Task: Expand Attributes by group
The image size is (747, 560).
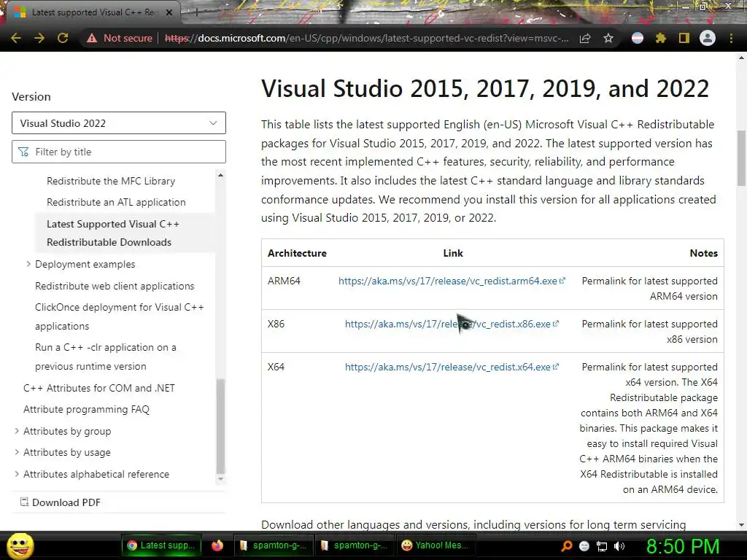Action: coord(17,431)
